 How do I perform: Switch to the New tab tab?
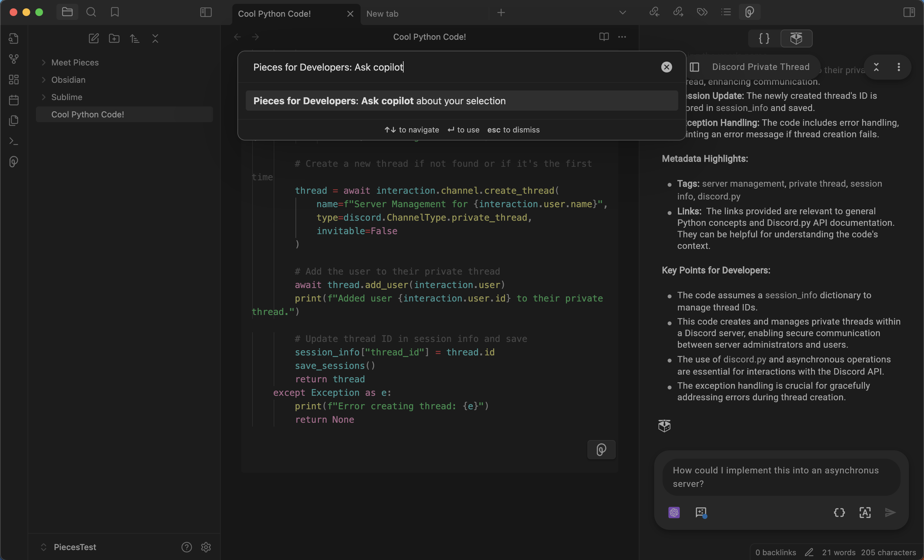click(x=424, y=13)
